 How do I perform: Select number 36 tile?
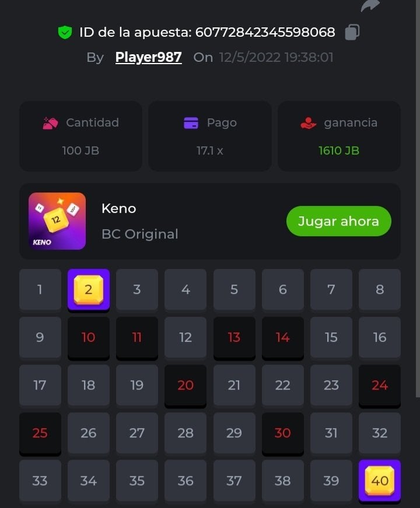click(x=185, y=481)
